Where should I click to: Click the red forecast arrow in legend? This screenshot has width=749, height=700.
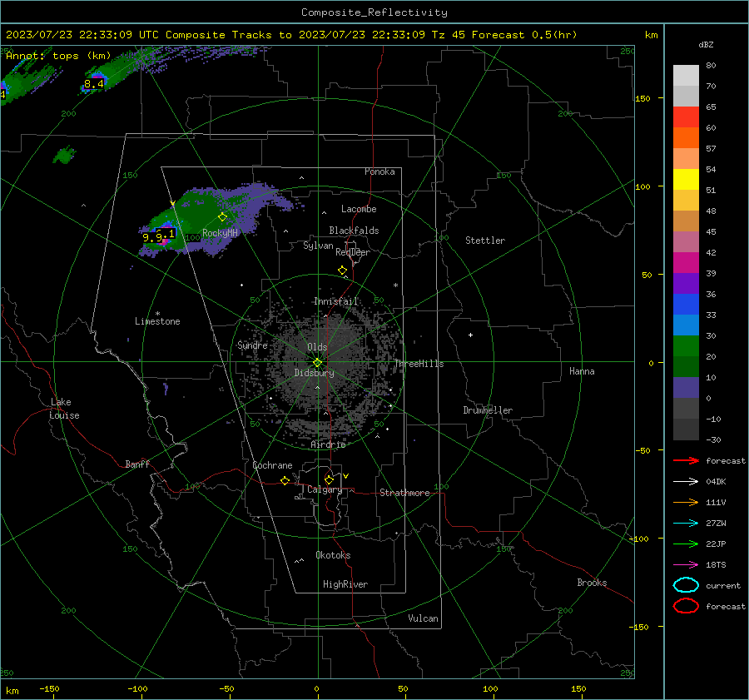686,460
